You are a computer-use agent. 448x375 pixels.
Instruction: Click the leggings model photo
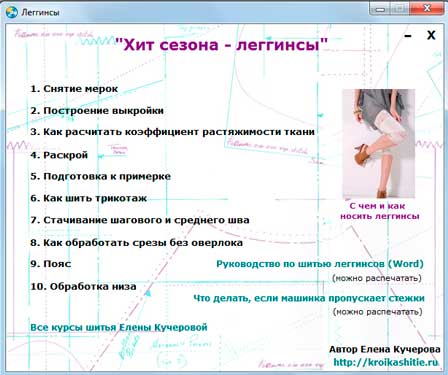coord(379,144)
